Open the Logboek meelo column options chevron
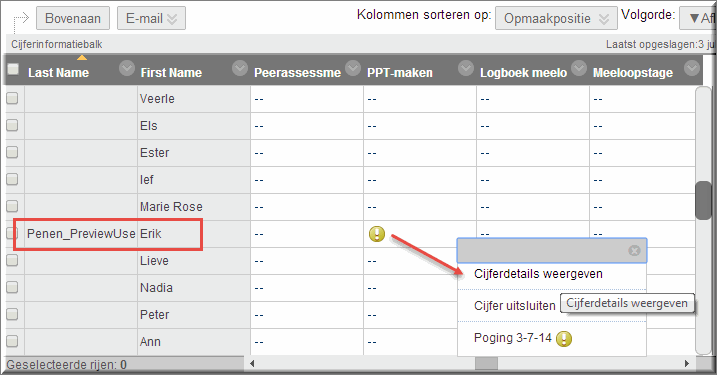 click(x=578, y=68)
